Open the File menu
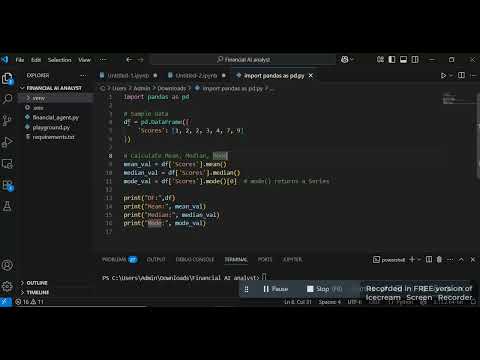480x360 pixels. point(20,60)
